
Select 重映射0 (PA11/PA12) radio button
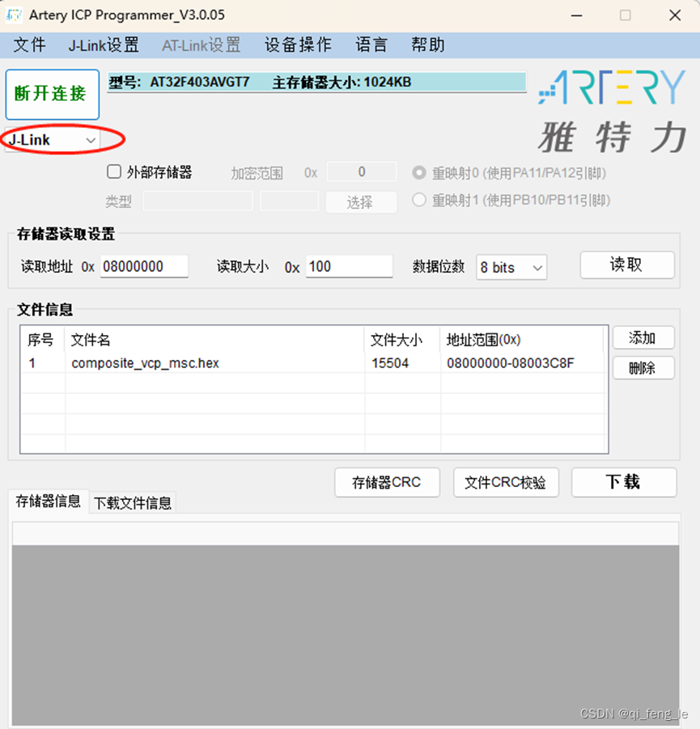pos(419,173)
